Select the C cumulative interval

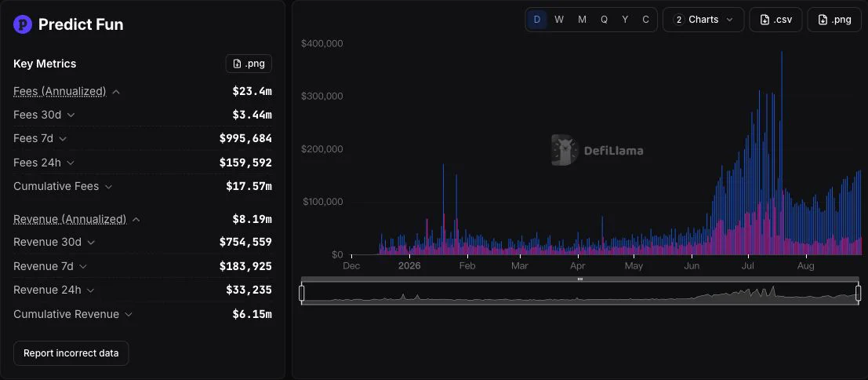point(645,20)
